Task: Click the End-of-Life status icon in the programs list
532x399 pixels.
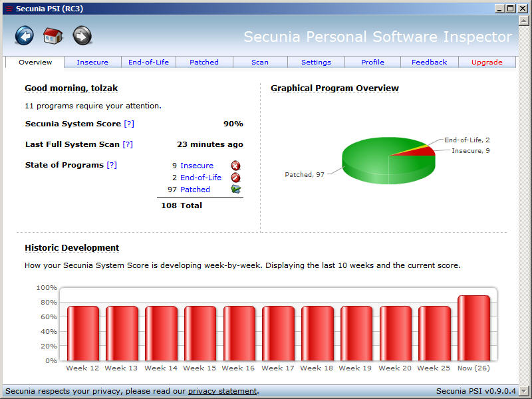Action: tap(235, 178)
